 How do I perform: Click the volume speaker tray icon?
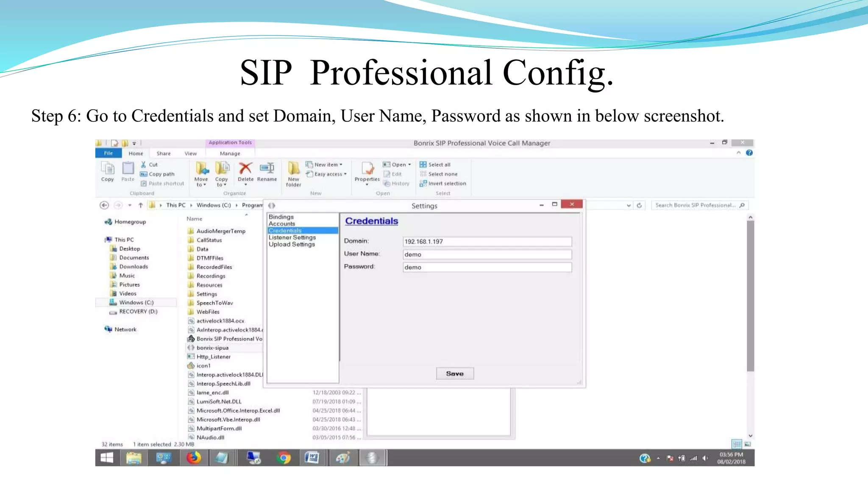click(x=705, y=458)
